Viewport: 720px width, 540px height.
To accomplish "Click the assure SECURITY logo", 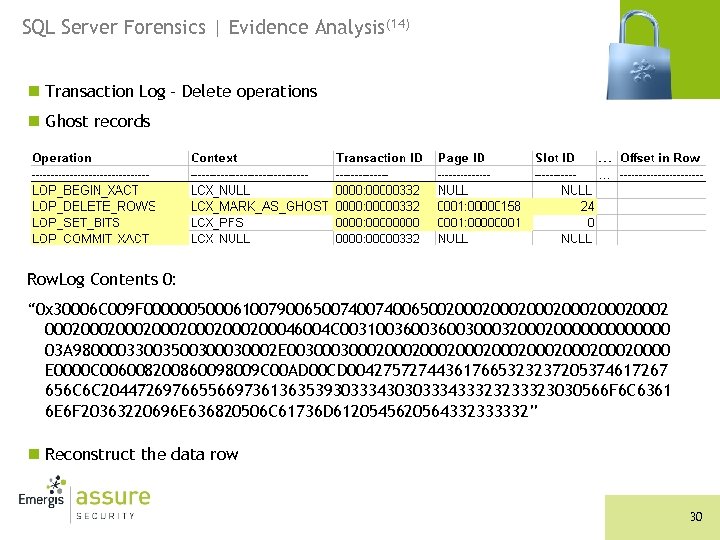I will (x=112, y=504).
